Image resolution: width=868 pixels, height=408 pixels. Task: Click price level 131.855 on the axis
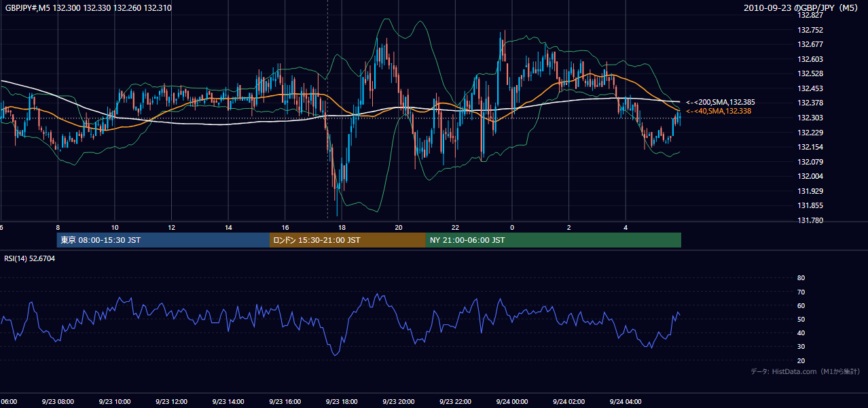(x=810, y=205)
